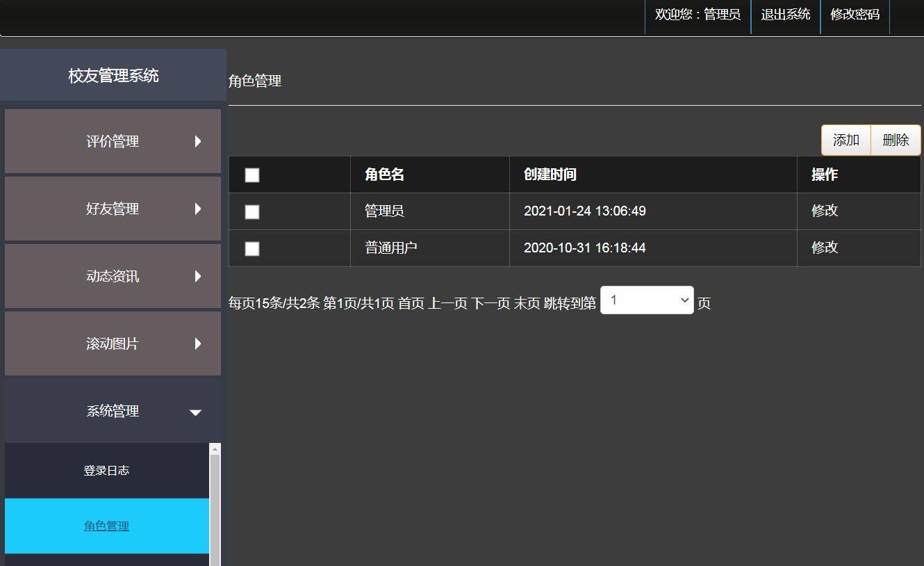This screenshot has height=566, width=924.
Task: Open 修改密码 to change password
Action: click(855, 15)
